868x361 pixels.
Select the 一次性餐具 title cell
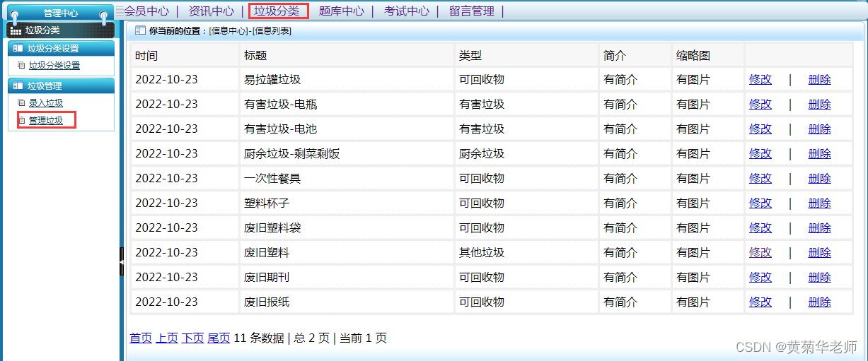click(347, 179)
